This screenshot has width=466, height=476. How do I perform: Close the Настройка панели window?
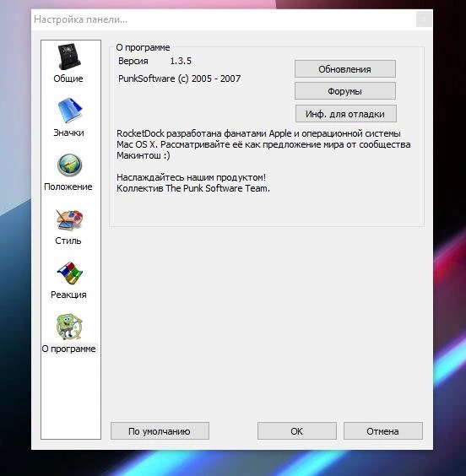424,19
